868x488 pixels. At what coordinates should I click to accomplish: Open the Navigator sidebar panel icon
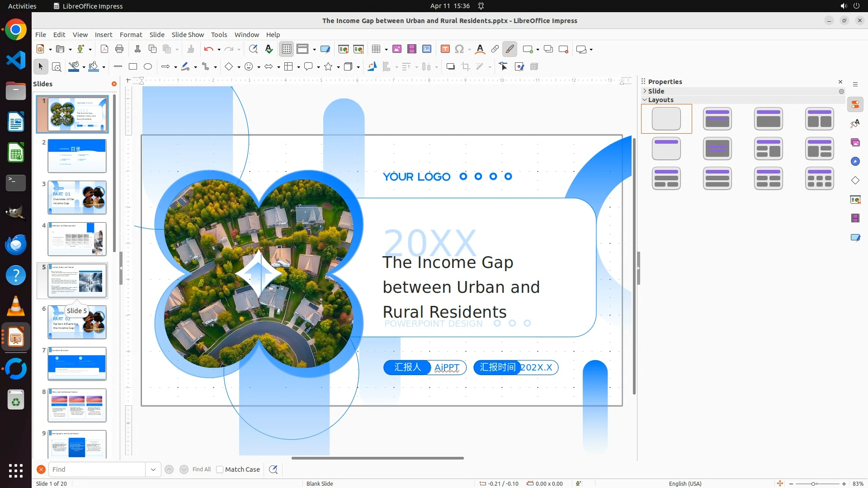(855, 162)
